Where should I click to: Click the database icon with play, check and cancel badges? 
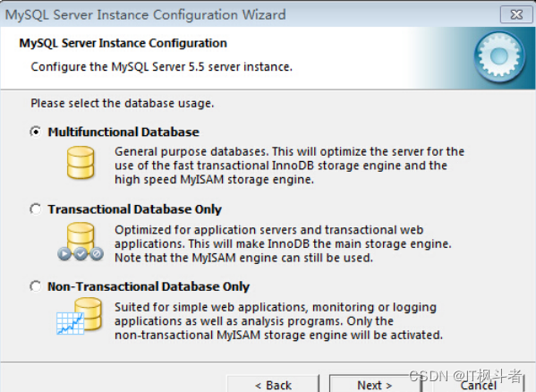[81, 242]
